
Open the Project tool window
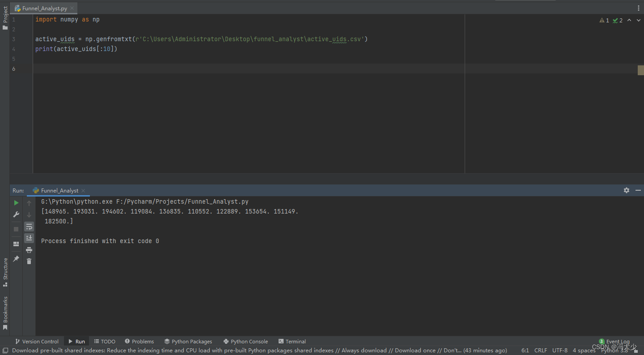coord(5,18)
